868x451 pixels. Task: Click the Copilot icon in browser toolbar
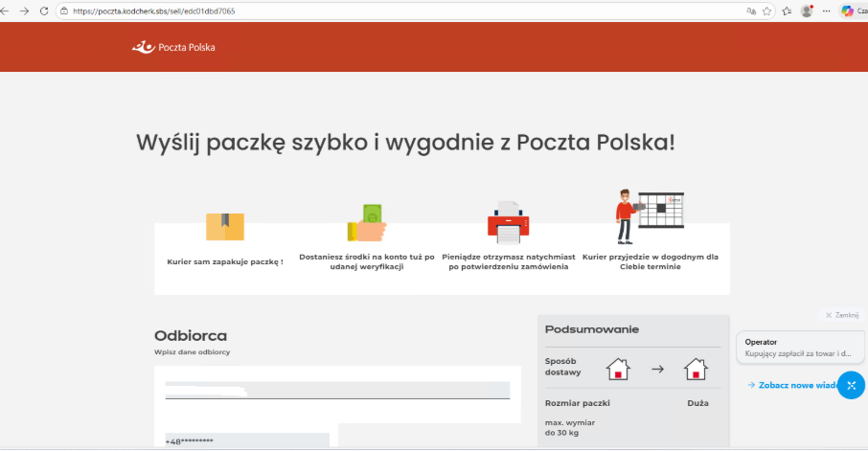point(847,11)
